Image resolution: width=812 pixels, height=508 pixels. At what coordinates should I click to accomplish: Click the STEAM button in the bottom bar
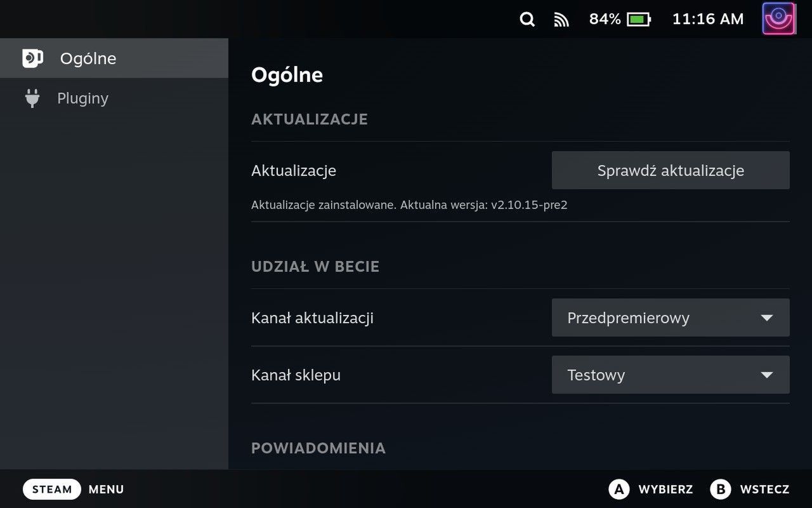point(51,489)
